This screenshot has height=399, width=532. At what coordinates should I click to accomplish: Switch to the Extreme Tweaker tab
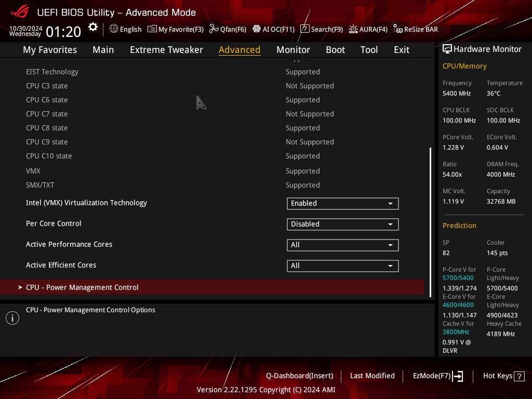[166, 50]
